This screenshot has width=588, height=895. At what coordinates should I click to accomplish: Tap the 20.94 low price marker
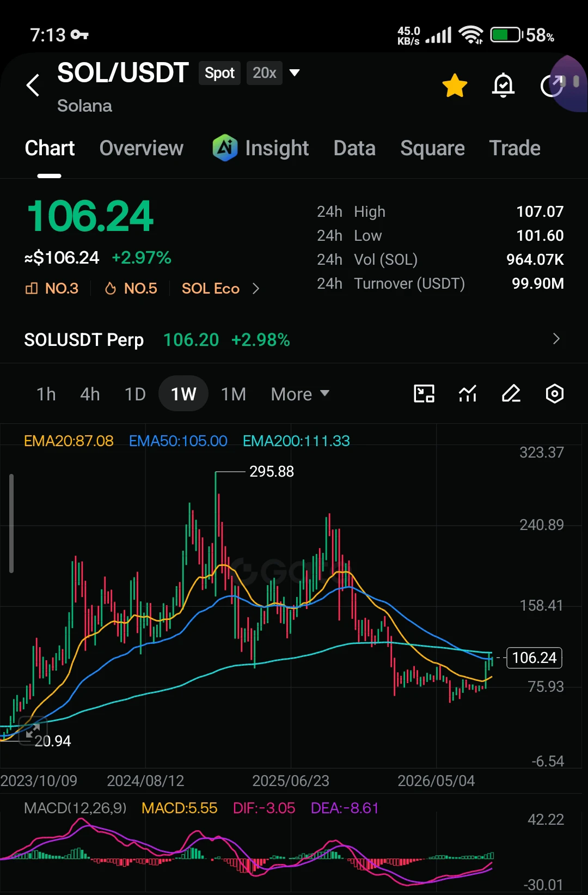click(x=53, y=741)
